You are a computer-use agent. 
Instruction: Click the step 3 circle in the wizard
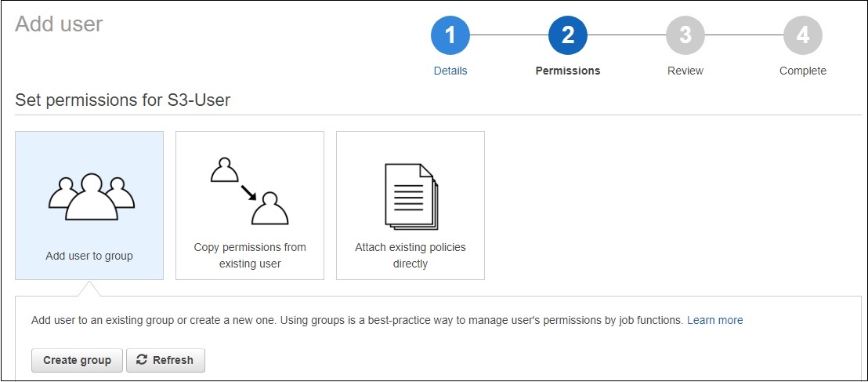pyautogui.click(x=685, y=35)
